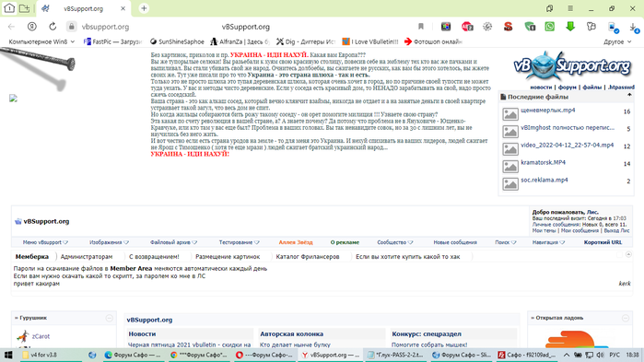Screen dimensions: 644x362
Task: Collapse the Последние файлы panel
Action: (629, 95)
